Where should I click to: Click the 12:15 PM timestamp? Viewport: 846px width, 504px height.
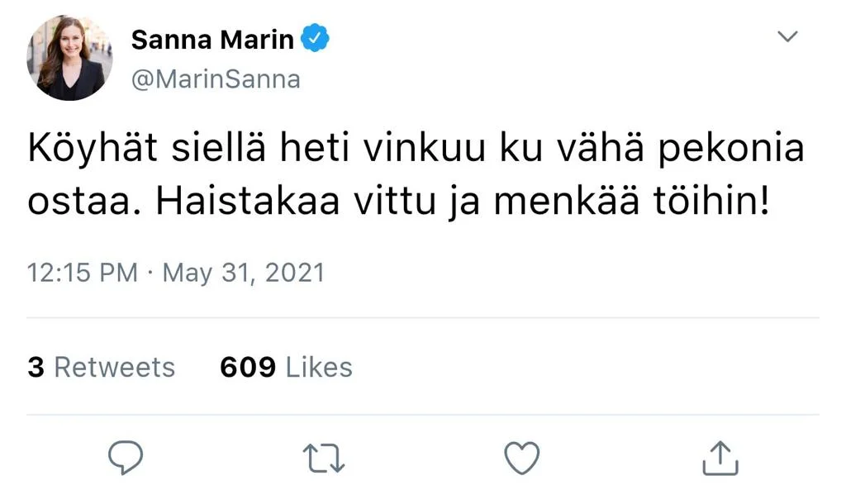click(x=83, y=273)
